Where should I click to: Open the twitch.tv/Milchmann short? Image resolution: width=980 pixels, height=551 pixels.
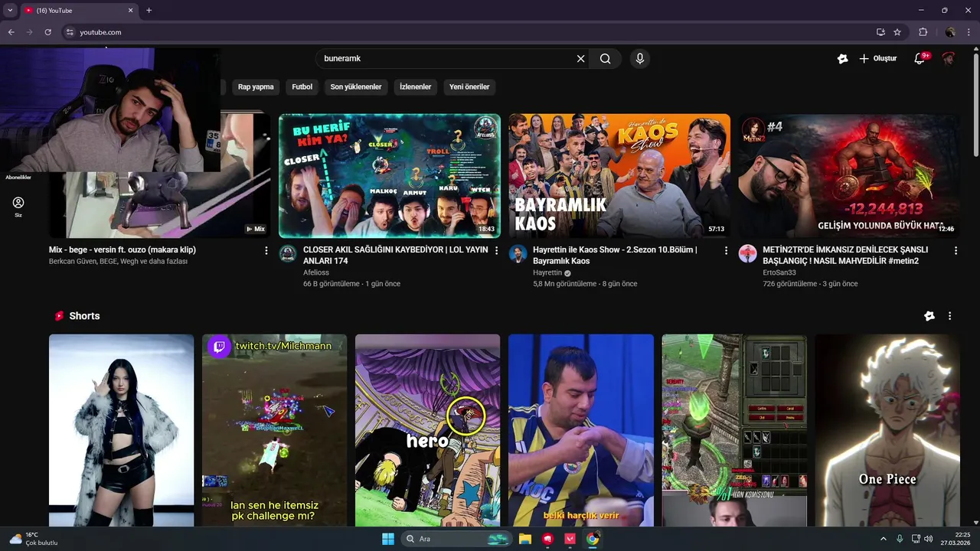point(274,430)
